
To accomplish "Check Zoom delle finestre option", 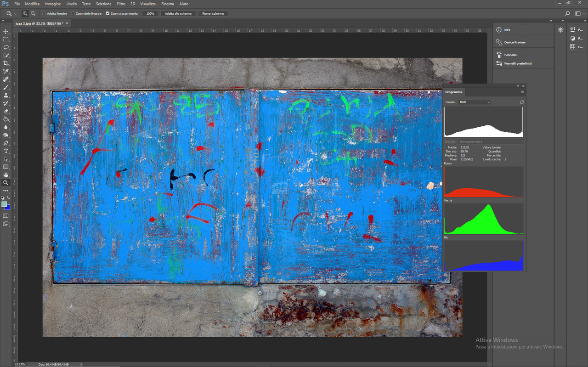I will (73, 13).
